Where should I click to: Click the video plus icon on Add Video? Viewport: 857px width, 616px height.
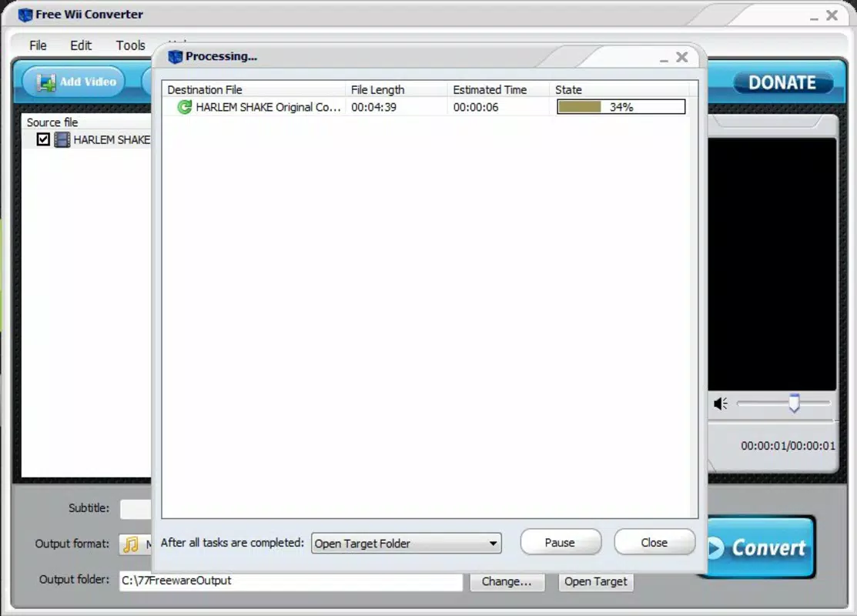45,82
